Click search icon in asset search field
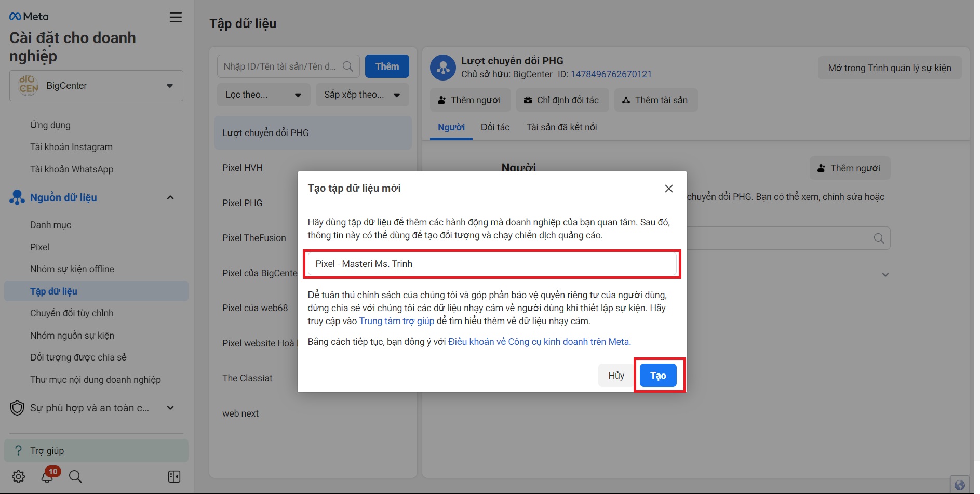980x494 pixels. [348, 66]
